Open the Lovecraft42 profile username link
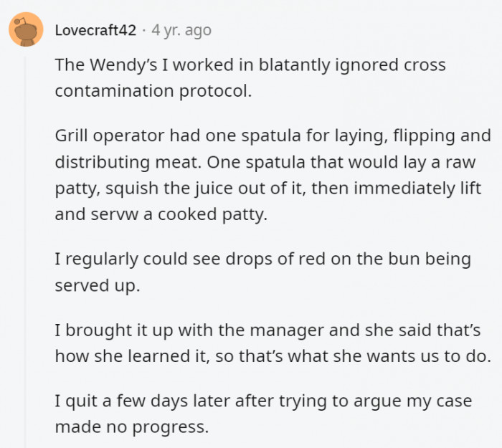 pyautogui.click(x=95, y=30)
